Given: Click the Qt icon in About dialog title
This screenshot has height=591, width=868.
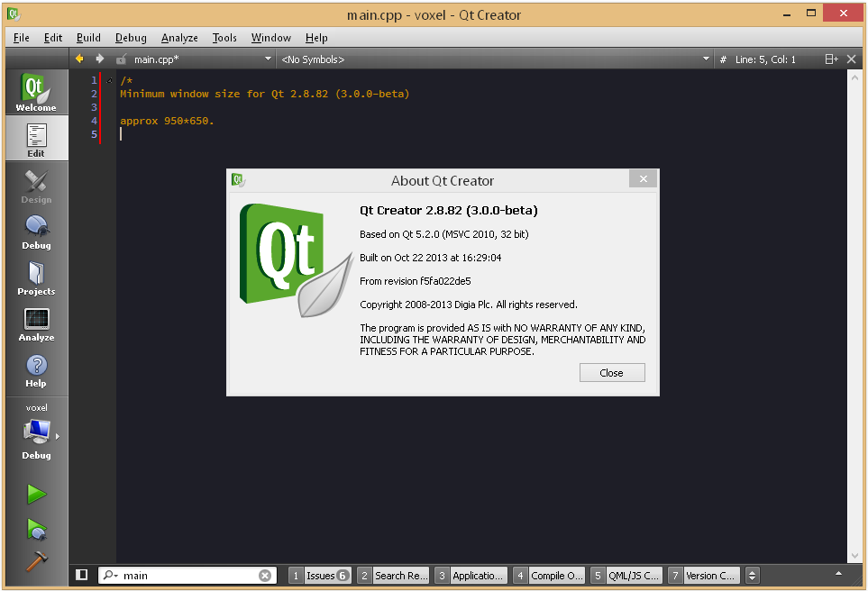Looking at the screenshot, I should (238, 180).
